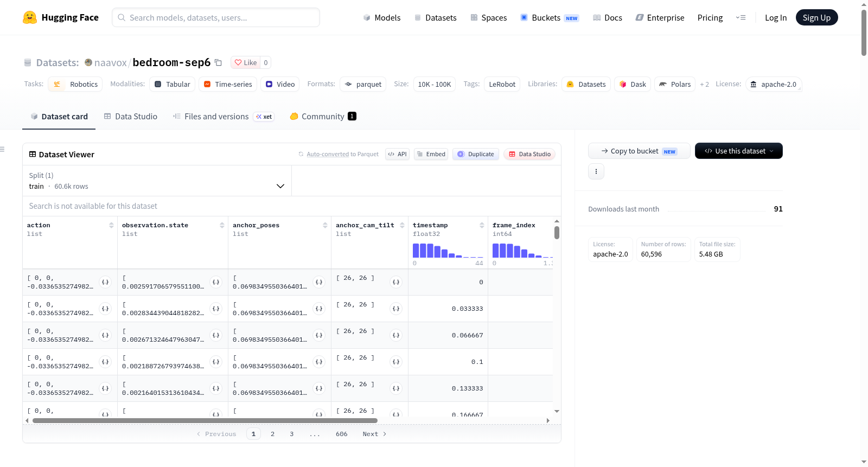This screenshot has width=868, height=467.
Task: Click the Copy to bucket button
Action: point(639,151)
